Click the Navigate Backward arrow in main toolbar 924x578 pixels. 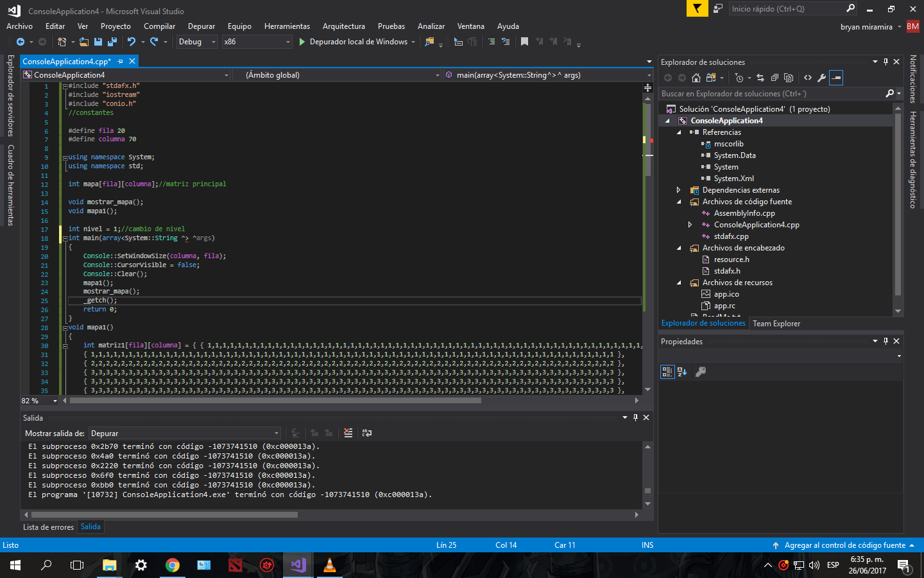point(21,42)
